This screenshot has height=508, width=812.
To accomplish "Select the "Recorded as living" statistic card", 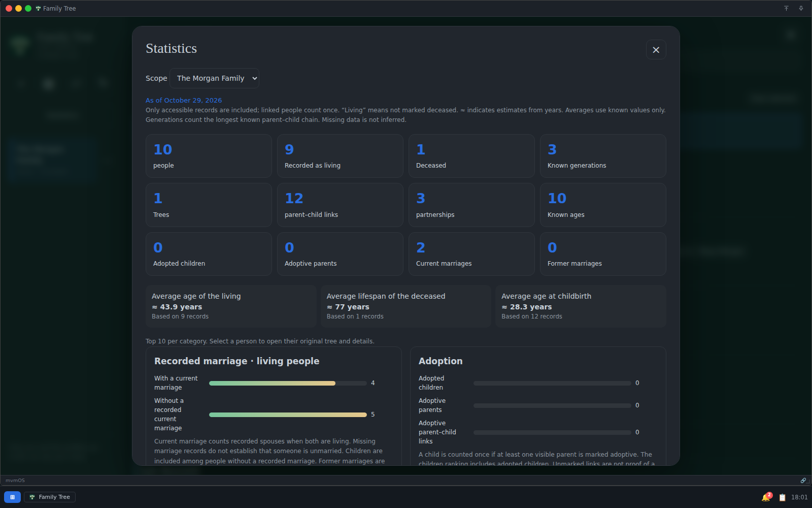I will (x=340, y=156).
